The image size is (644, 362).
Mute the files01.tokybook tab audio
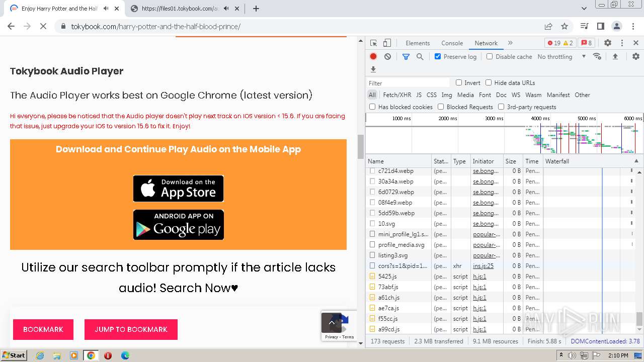(x=226, y=9)
